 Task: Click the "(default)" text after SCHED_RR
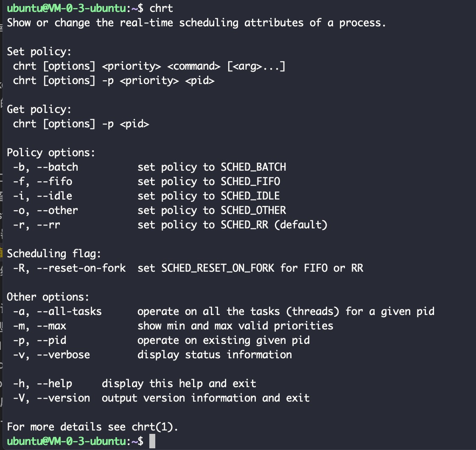click(x=301, y=225)
